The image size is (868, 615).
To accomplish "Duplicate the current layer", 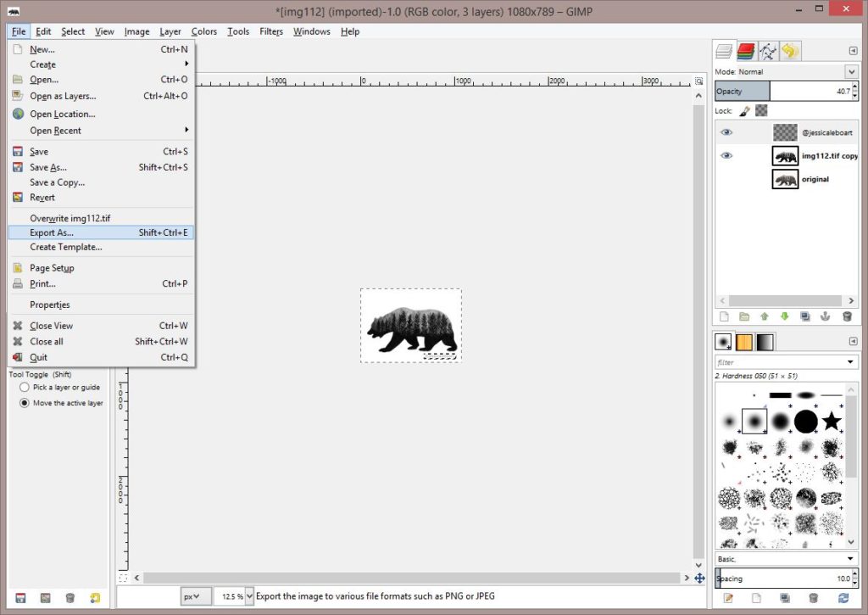I will [805, 316].
